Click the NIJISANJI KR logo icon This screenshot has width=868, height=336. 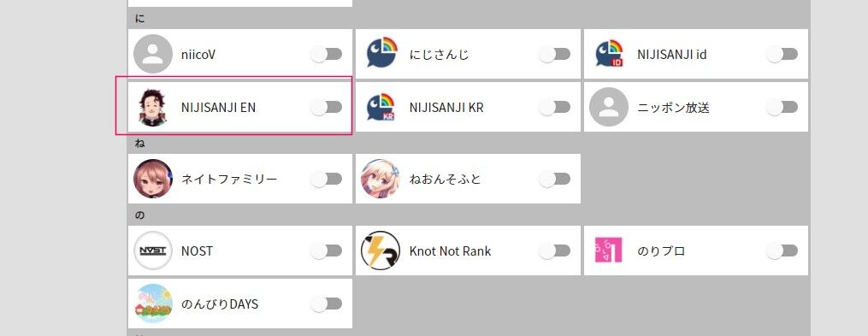coord(381,107)
